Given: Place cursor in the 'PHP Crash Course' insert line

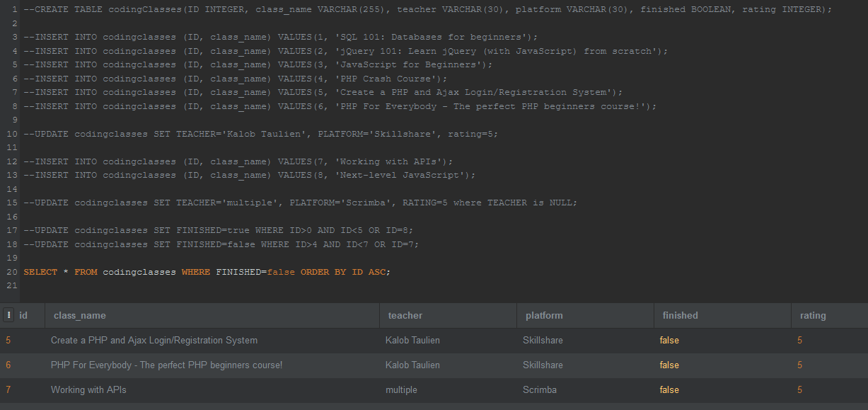Looking at the screenshot, I should click(x=236, y=79).
